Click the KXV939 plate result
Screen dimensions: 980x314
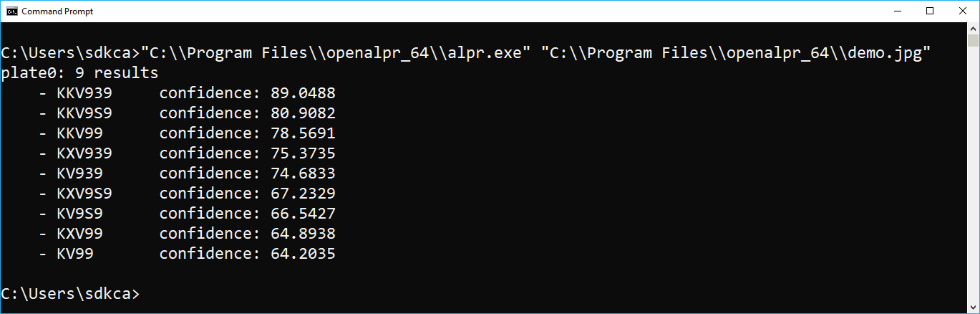[x=84, y=153]
